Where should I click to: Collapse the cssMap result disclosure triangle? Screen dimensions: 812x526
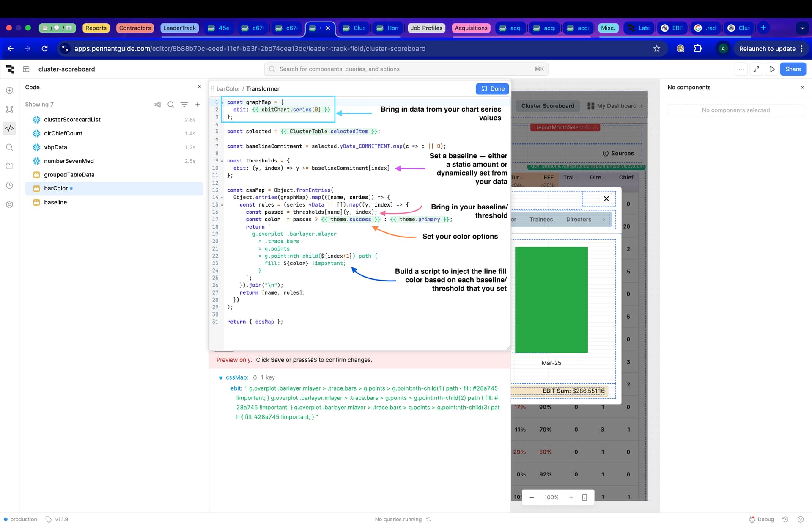[x=221, y=377]
